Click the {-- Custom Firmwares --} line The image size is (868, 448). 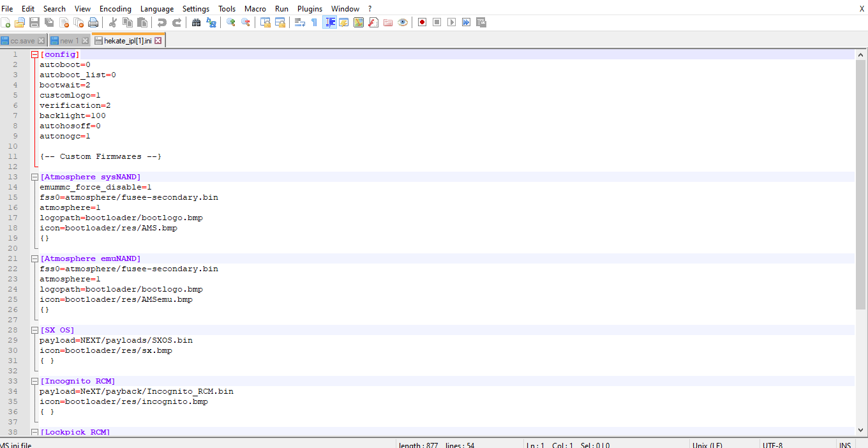pos(101,156)
